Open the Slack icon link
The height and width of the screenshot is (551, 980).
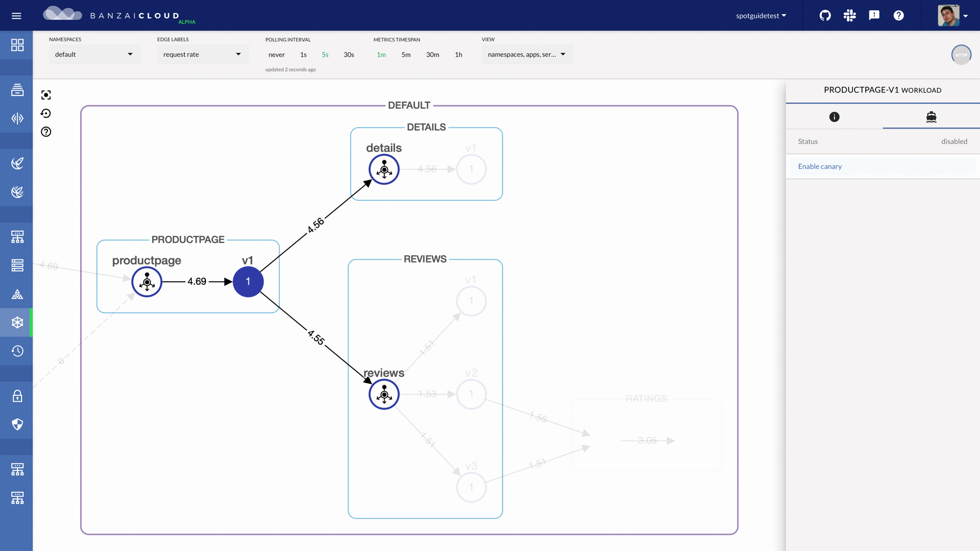[x=850, y=16]
